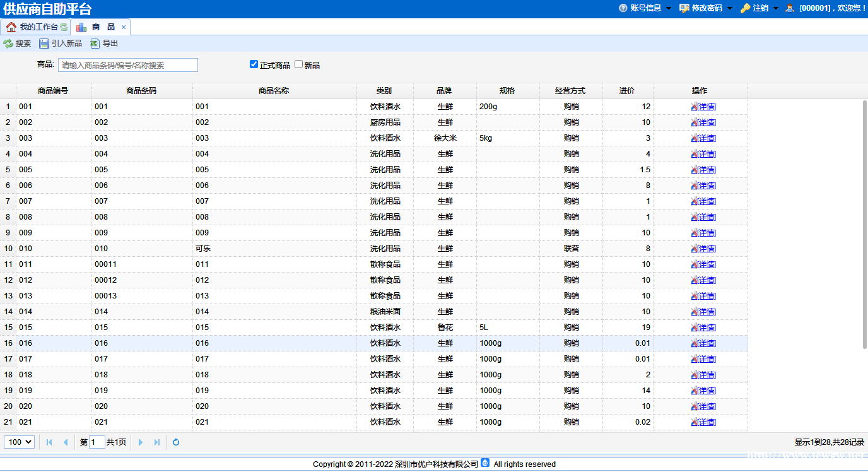Screen dimensions: 868x472
Task: Click the export icon in toolbar
Action: 95,44
